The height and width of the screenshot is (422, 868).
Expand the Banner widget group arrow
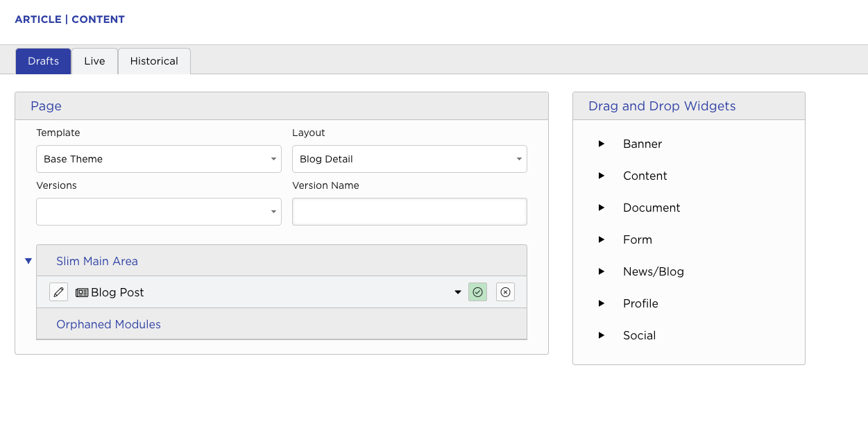click(x=602, y=144)
